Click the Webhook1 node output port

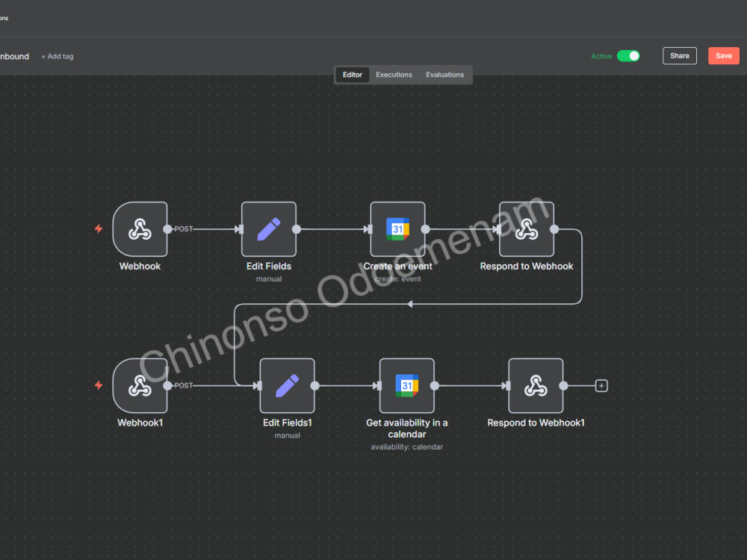point(167,386)
